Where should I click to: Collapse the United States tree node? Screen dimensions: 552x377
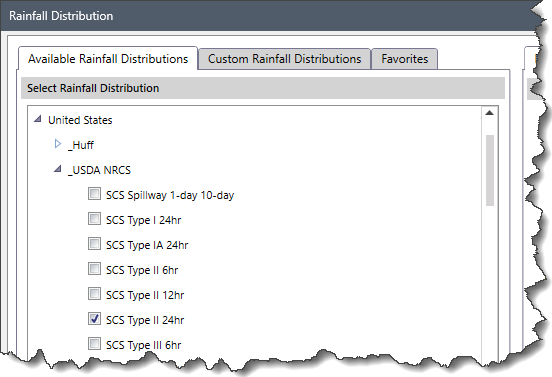coord(38,119)
